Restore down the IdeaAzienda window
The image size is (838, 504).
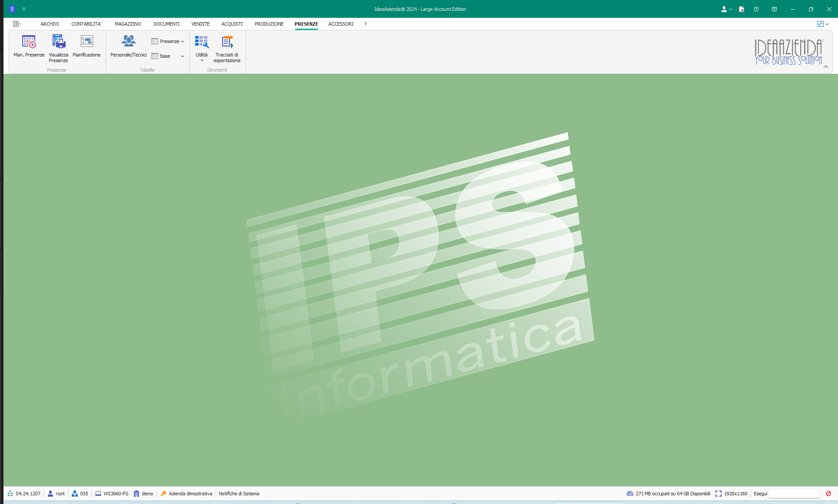pyautogui.click(x=811, y=9)
